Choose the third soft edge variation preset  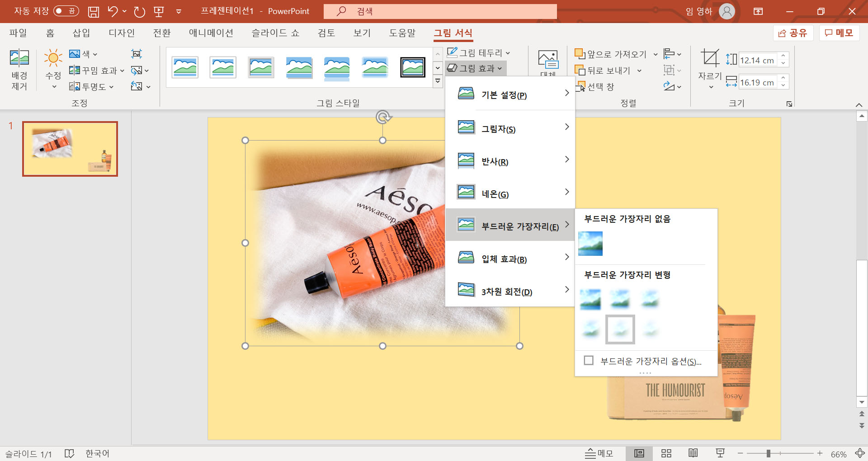click(650, 299)
